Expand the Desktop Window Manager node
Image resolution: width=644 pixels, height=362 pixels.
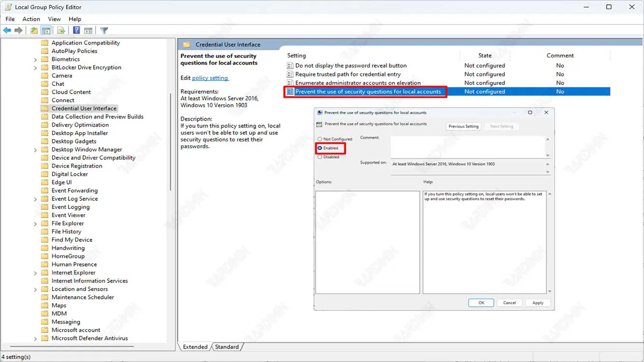click(x=35, y=150)
